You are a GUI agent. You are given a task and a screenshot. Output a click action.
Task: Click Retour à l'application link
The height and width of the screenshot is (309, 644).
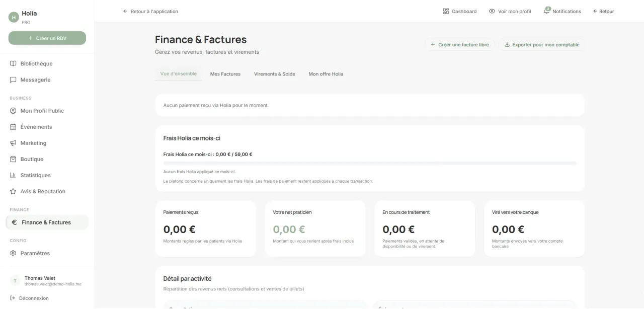click(x=150, y=11)
